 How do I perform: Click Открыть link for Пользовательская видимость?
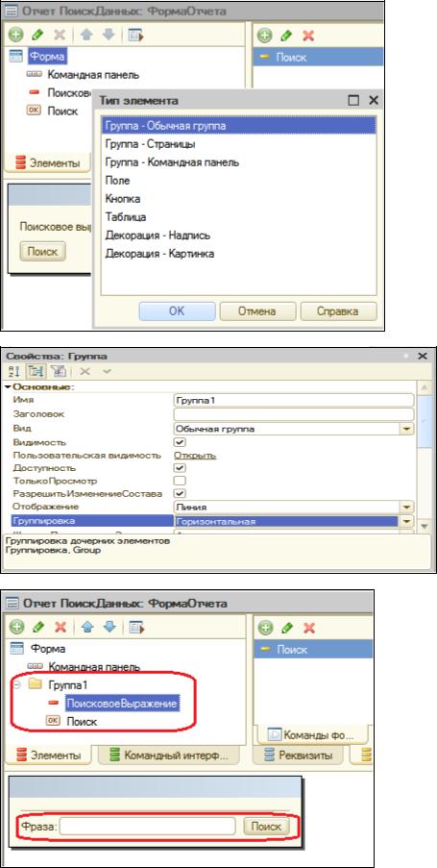[195, 455]
